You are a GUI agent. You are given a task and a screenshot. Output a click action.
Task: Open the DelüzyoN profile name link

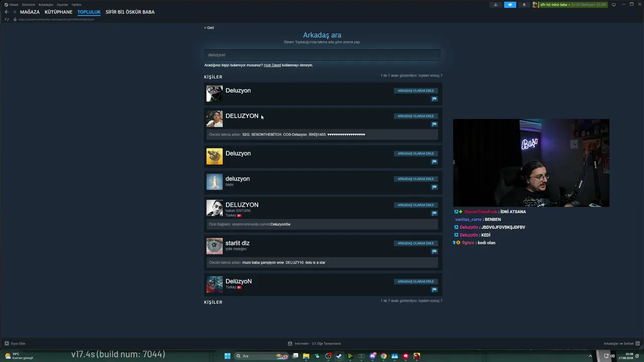238,282
